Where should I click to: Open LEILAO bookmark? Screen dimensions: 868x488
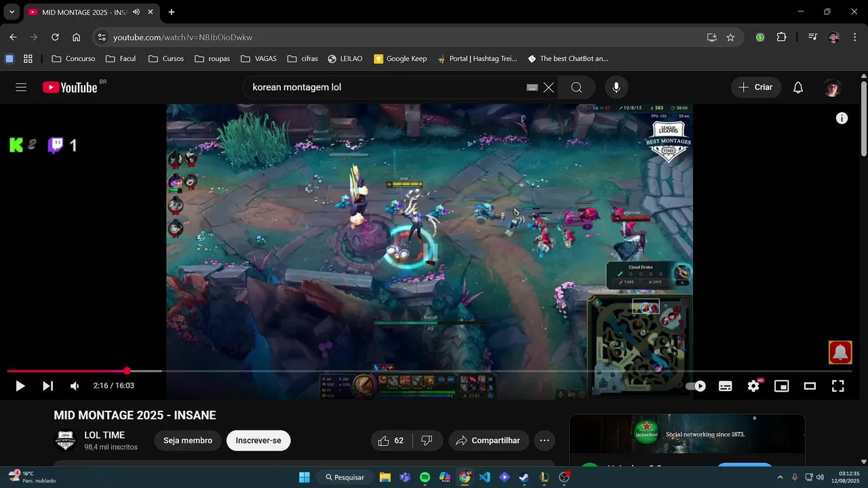pyautogui.click(x=346, y=58)
